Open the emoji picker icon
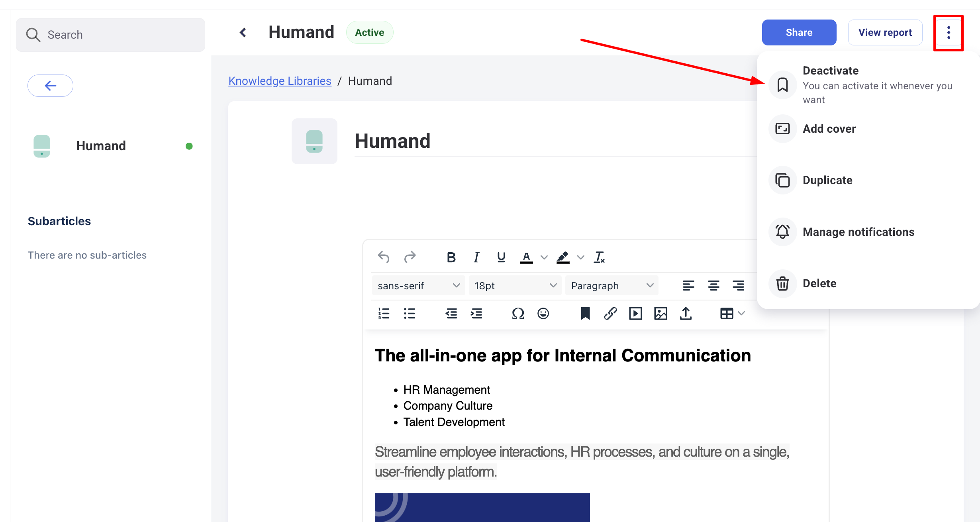This screenshot has width=980, height=522. (x=543, y=314)
